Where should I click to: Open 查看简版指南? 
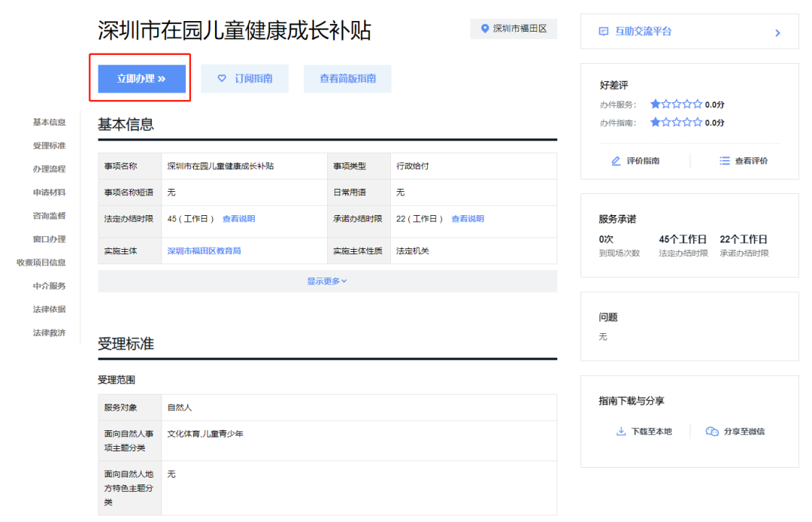pos(347,79)
